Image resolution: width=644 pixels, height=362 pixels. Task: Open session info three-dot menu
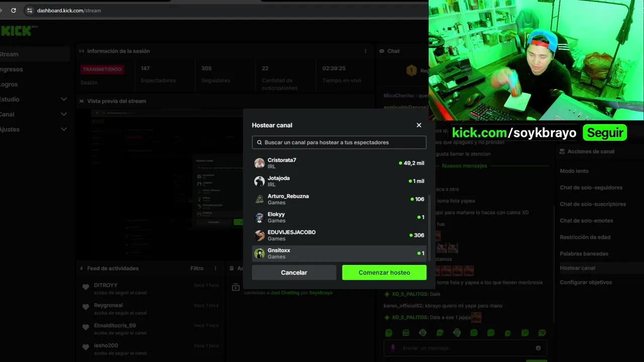[x=366, y=51]
